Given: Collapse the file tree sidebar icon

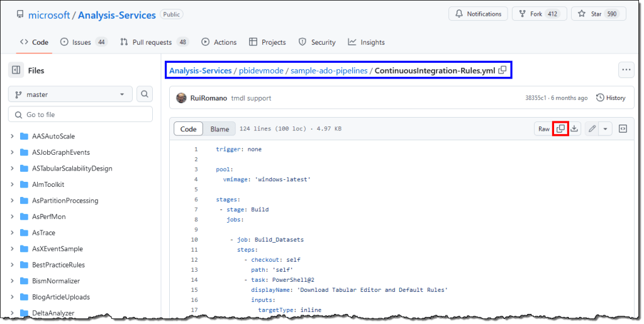Looking at the screenshot, I should pyautogui.click(x=16, y=70).
